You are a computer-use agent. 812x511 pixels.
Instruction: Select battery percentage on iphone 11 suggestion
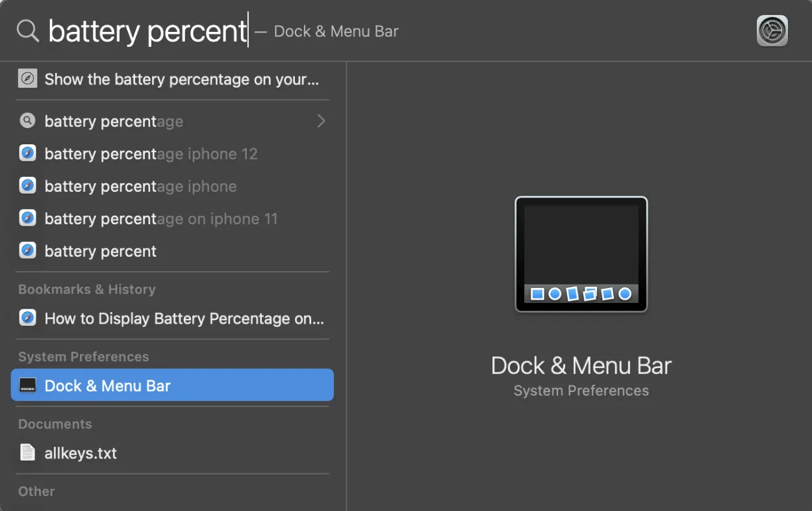pyautogui.click(x=160, y=218)
